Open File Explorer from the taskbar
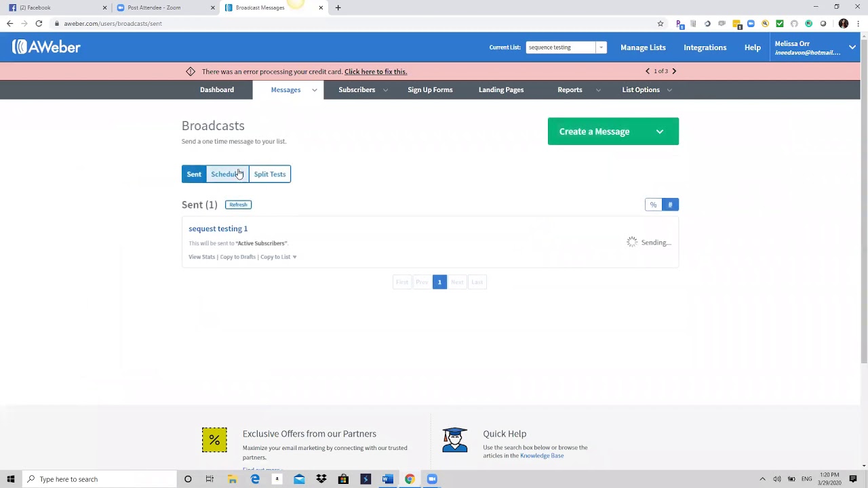 coord(232,479)
